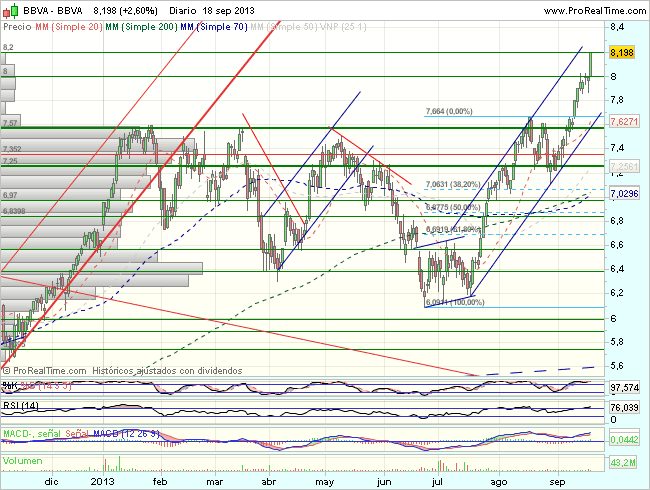Click the 6,8775 (50,00%) Fibonacci label
This screenshot has width=650, height=490.
453,207
